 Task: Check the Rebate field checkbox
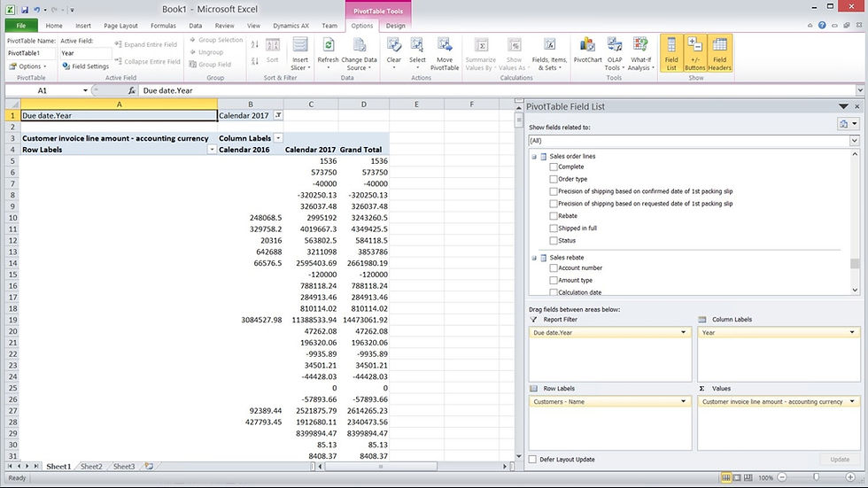tap(553, 216)
